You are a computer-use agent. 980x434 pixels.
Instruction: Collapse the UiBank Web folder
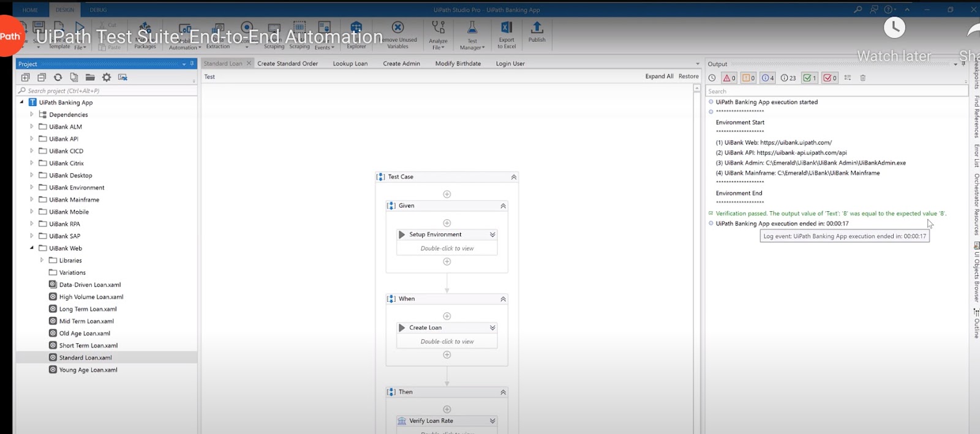32,248
